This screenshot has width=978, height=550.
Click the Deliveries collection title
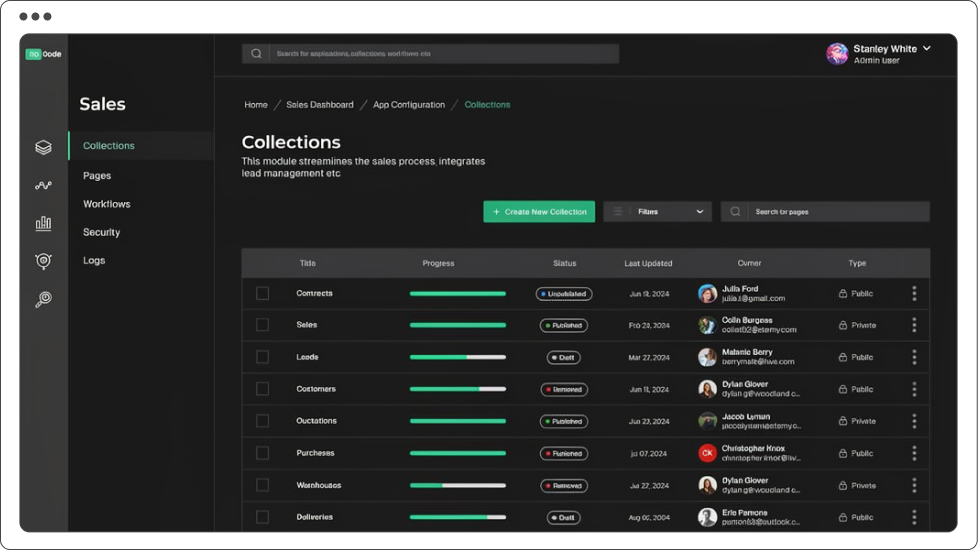coord(314,517)
